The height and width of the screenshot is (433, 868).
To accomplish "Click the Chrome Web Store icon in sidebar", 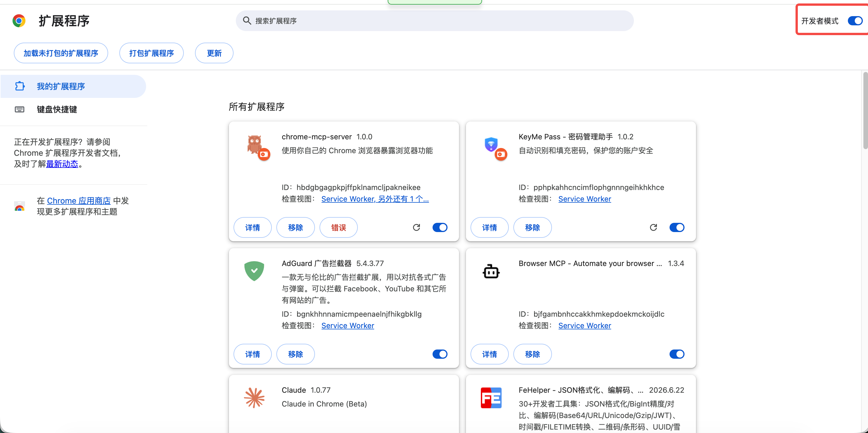I will (20, 206).
